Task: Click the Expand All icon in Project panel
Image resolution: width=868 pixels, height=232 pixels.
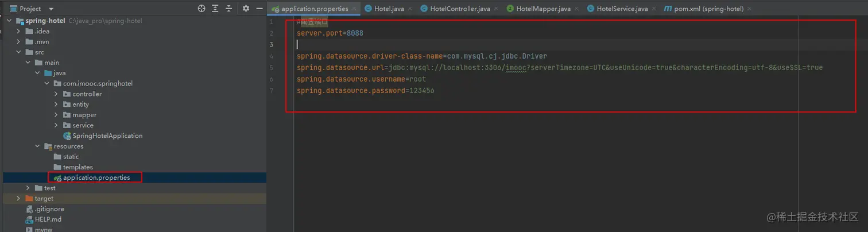Action: click(215, 9)
